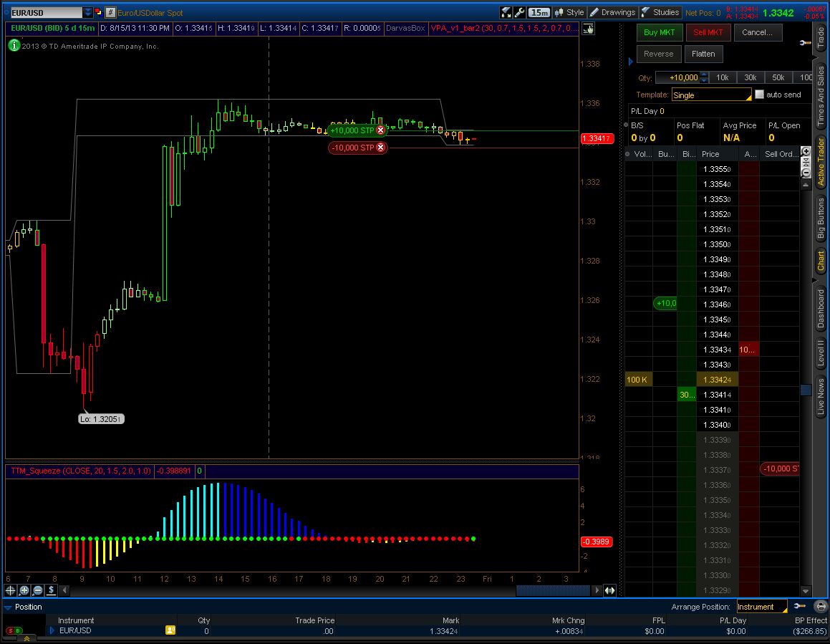This screenshot has height=644, width=830.
Task: Open the Drawings menu
Action: pos(612,12)
